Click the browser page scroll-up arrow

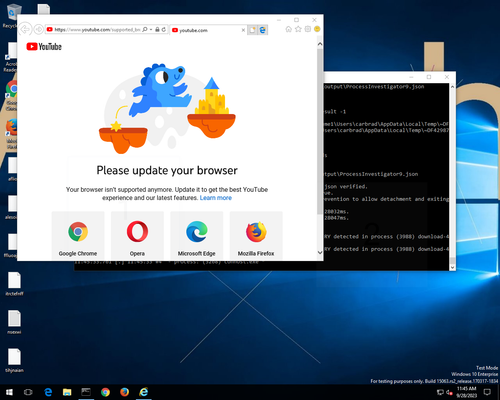coord(320,44)
